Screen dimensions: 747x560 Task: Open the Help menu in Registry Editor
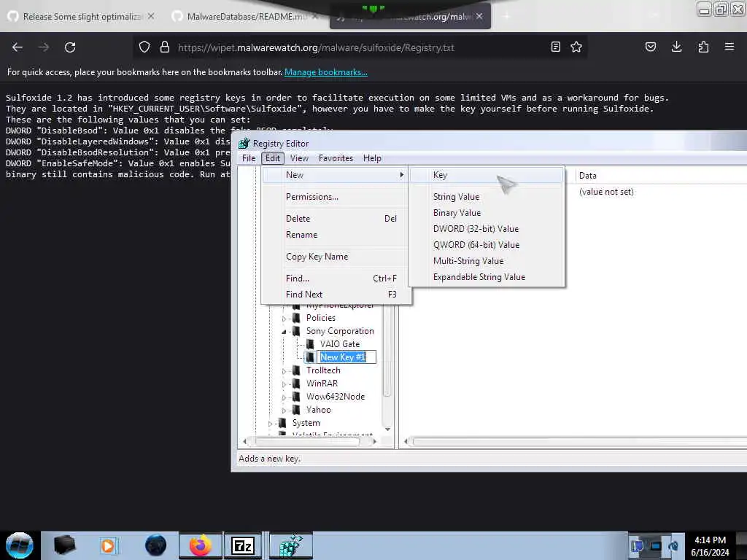(372, 158)
